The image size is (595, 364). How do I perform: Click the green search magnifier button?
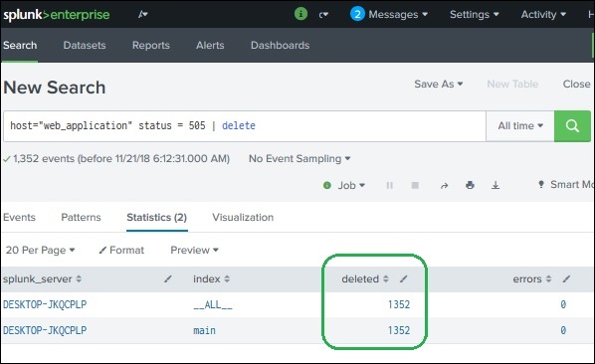[x=572, y=126]
